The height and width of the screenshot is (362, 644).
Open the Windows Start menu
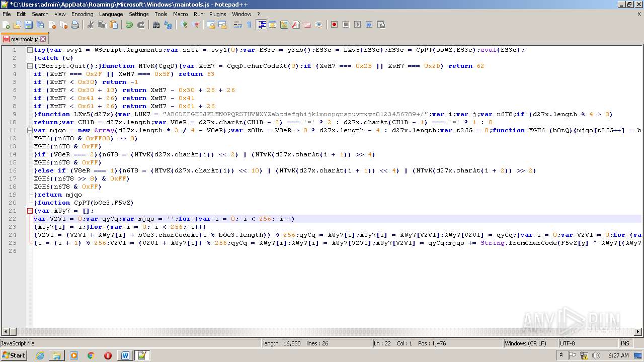point(14,355)
